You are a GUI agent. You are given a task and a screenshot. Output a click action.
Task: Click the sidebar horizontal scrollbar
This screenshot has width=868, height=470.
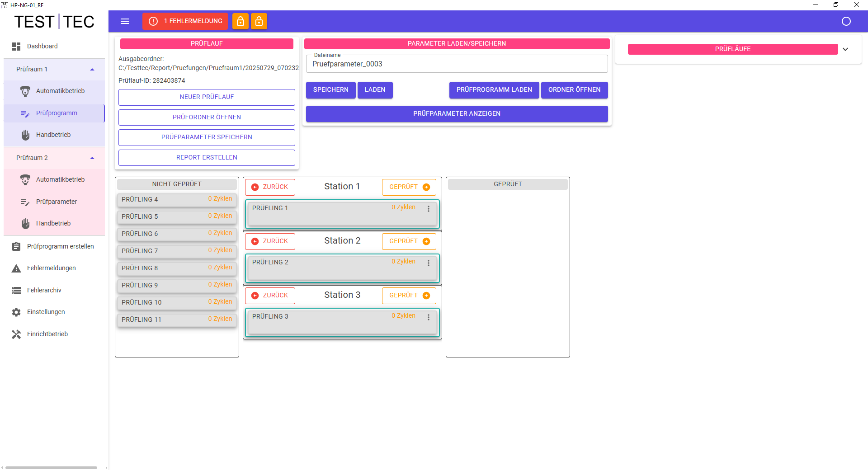tap(51, 467)
